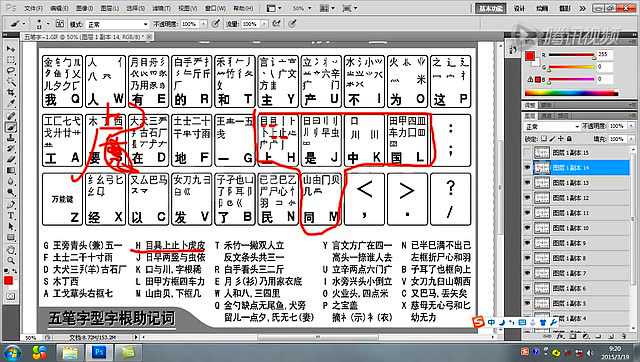
Task: Open the Windows Start button
Action: [x=13, y=352]
